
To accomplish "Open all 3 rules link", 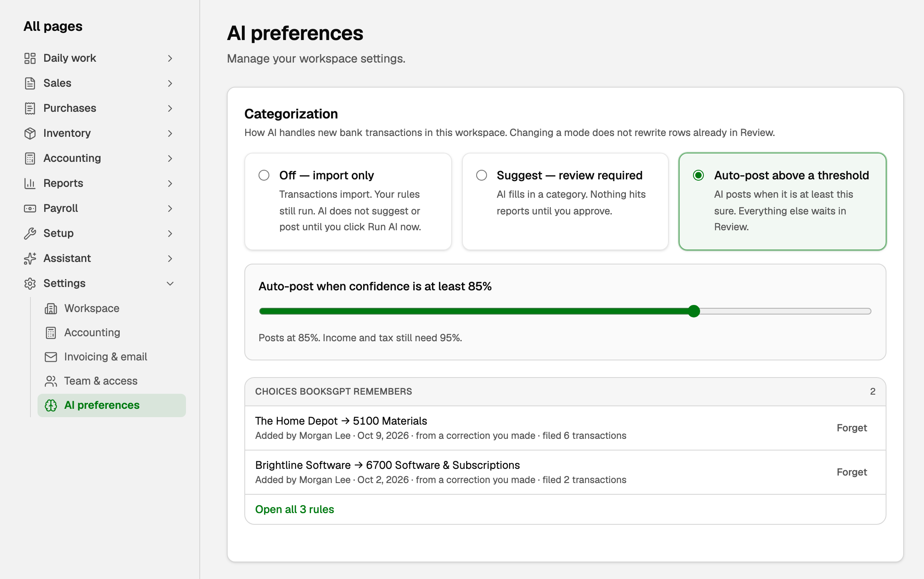I will (294, 509).
